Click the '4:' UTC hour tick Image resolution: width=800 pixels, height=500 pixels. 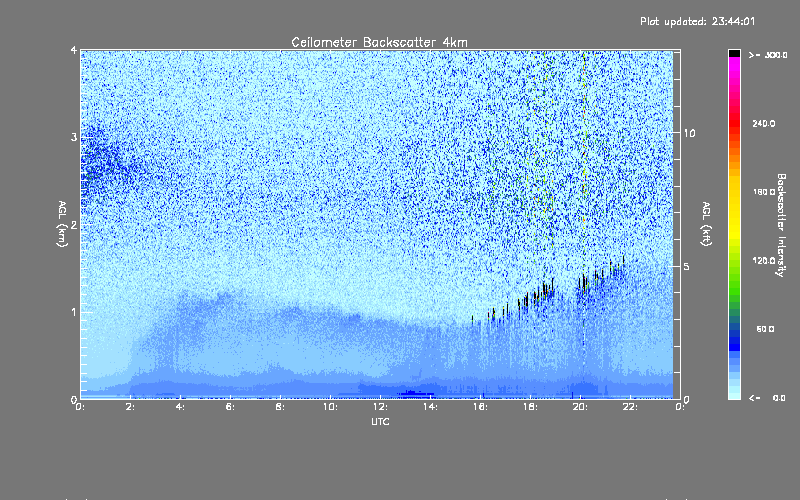[181, 407]
